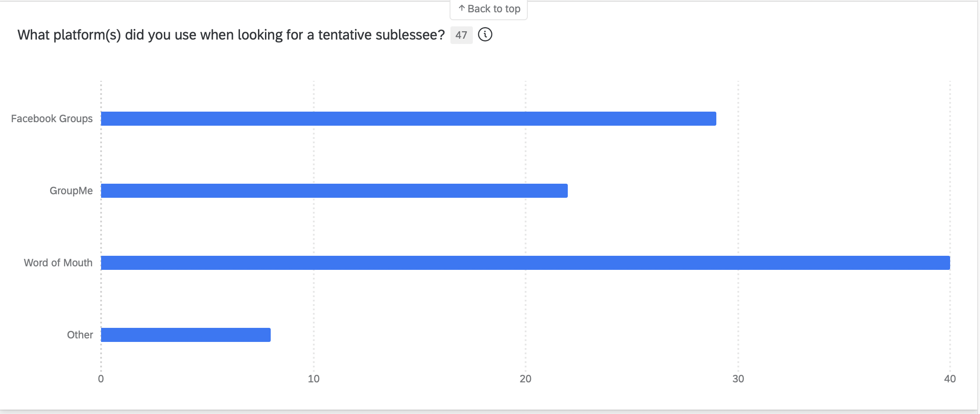Click the Word of Mouth axis label
This screenshot has height=414, width=980.
click(58, 263)
